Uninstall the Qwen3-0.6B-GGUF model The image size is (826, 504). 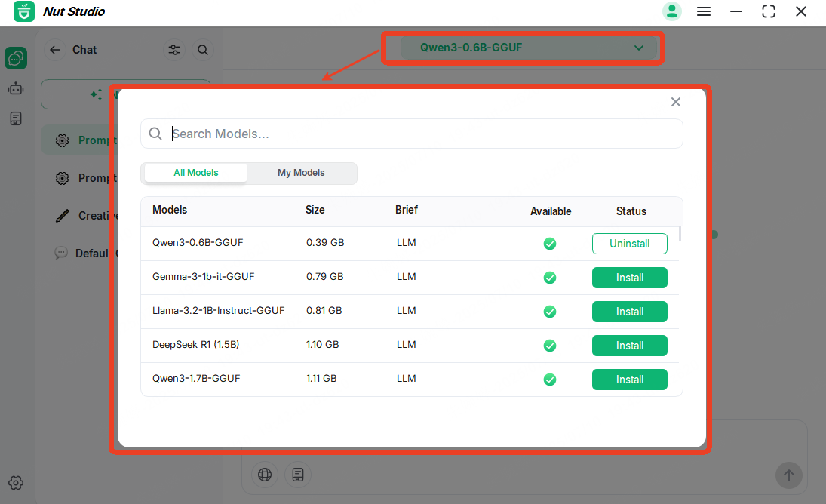click(630, 244)
